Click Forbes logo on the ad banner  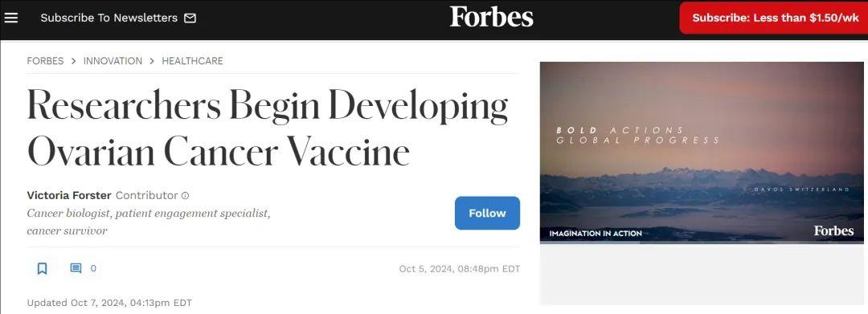click(x=833, y=230)
